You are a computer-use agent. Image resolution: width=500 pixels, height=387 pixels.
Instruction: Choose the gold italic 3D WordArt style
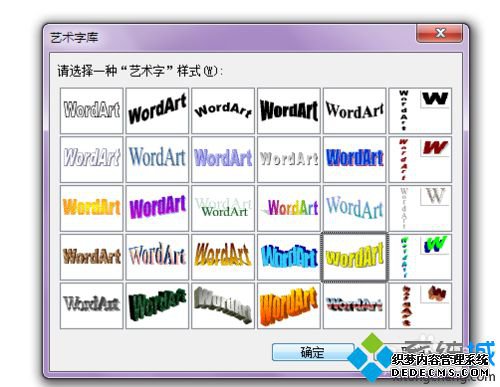223,257
